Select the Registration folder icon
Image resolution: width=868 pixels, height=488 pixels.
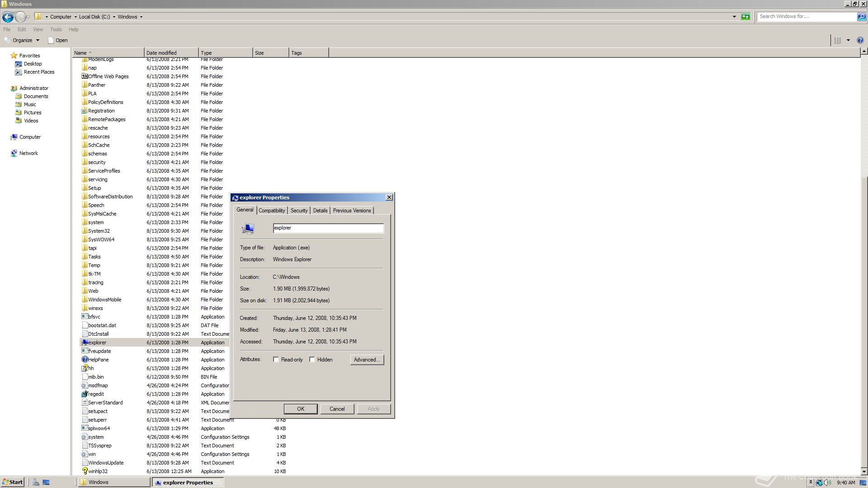(85, 111)
